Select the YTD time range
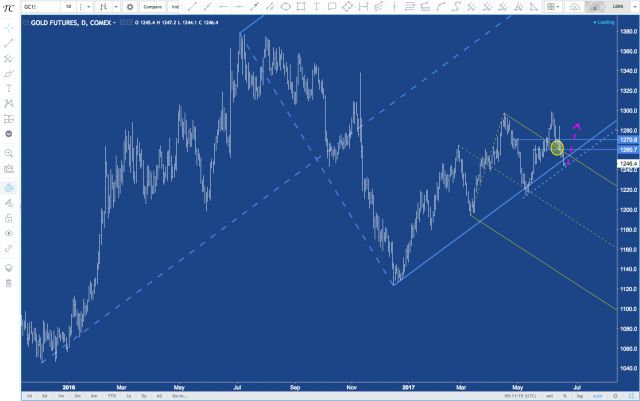Screen dimensions: 640x401 click(111, 396)
